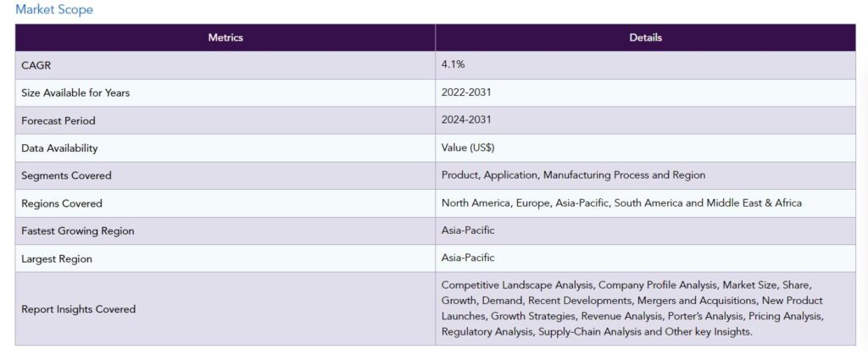Select the Size Available for Years cell
Viewport: 868px width, 355px height.
coord(75,93)
